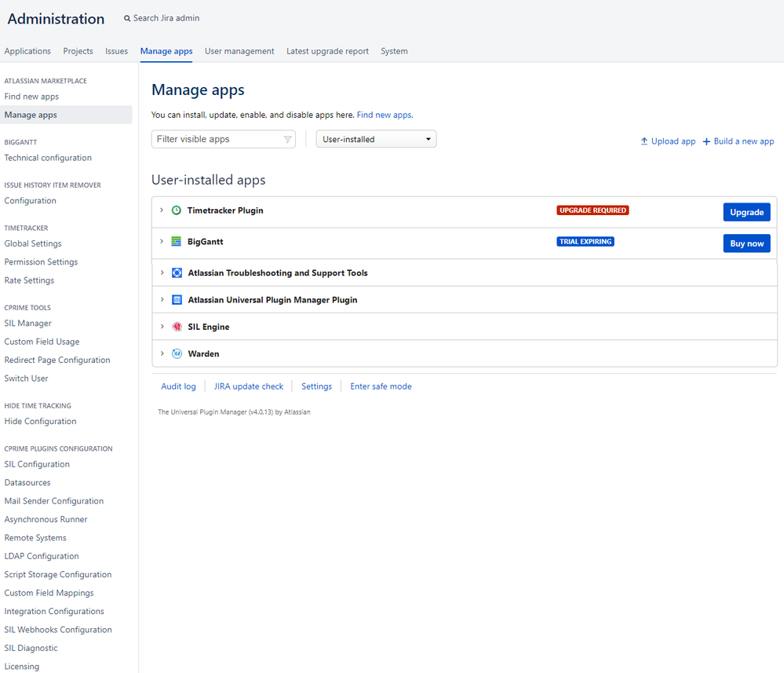Image resolution: width=784 pixels, height=673 pixels.
Task: Click Buy now for BigGantt
Action: pos(746,243)
